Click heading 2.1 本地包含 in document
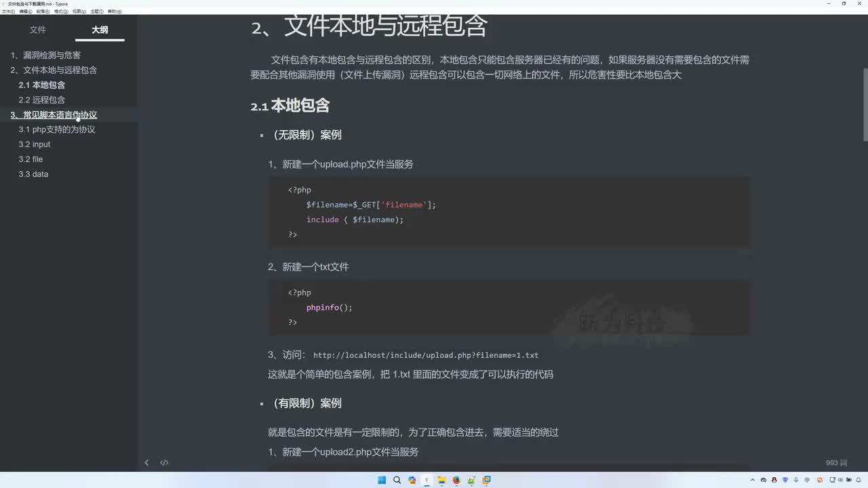 290,106
